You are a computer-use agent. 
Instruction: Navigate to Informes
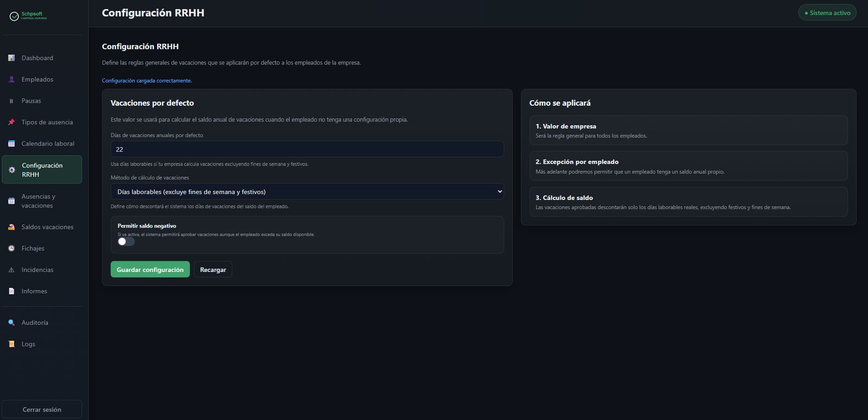(x=42, y=291)
